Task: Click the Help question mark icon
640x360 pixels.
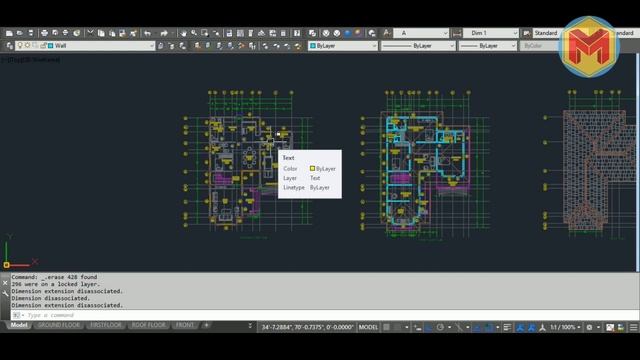Action: [297, 33]
